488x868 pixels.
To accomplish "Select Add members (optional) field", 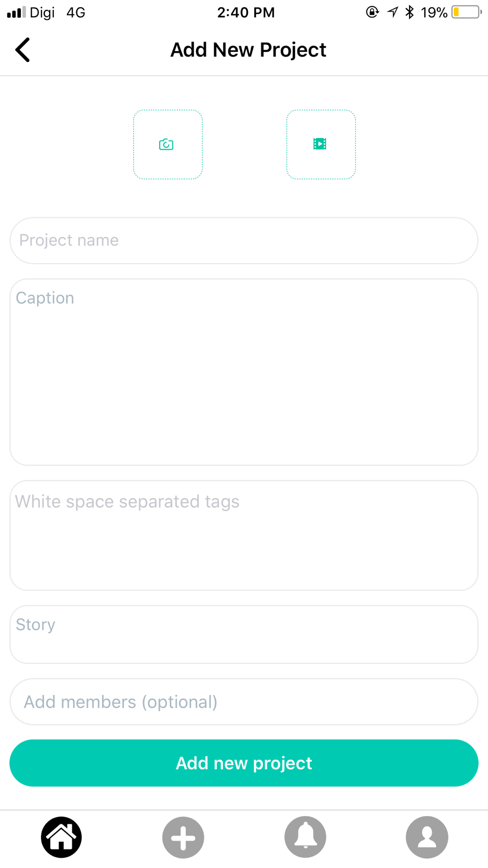I will click(244, 702).
